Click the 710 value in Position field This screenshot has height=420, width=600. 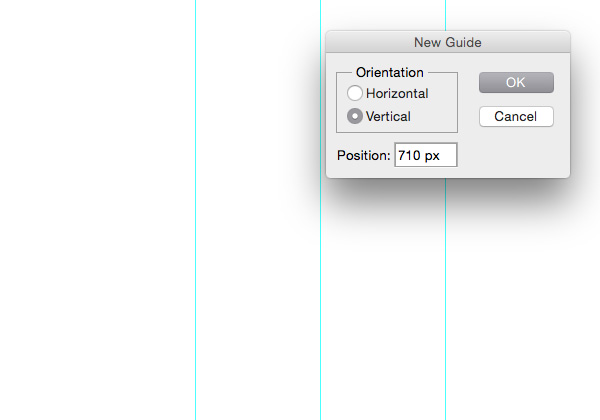coord(409,155)
